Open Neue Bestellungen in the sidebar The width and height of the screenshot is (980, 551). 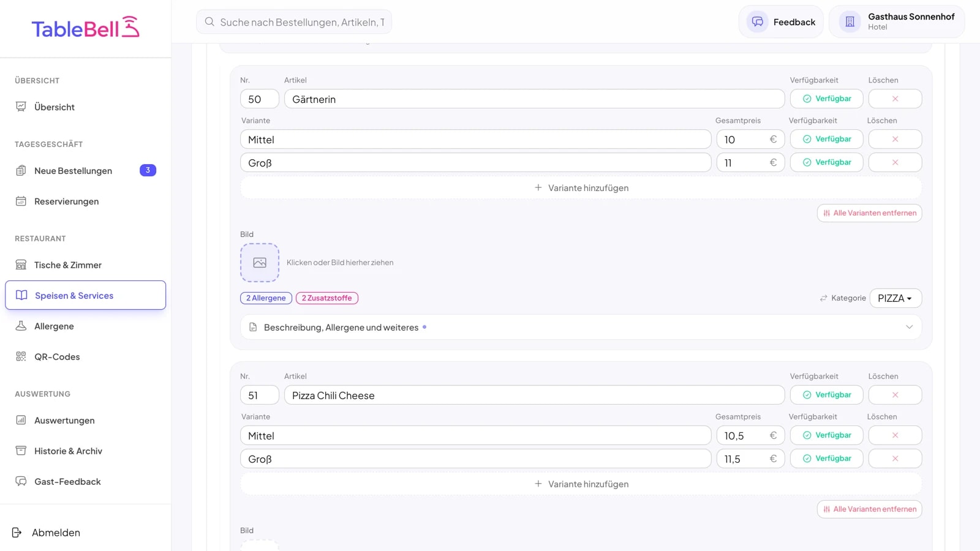tap(85, 171)
